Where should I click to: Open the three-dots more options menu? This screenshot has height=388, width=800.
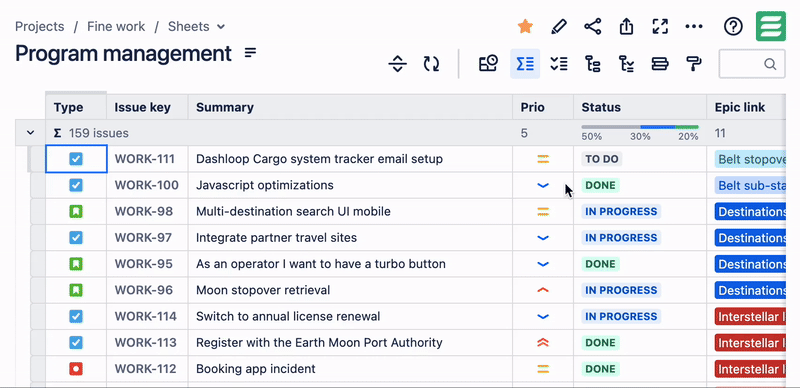[694, 27]
